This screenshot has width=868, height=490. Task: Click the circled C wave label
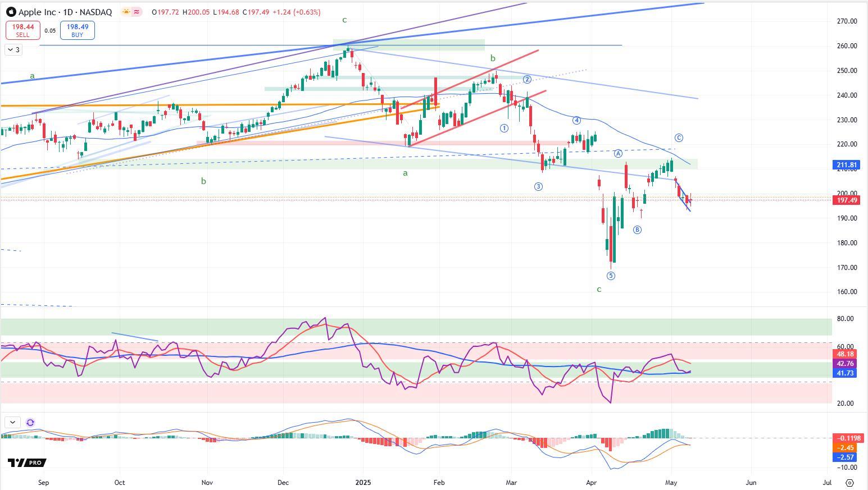(x=679, y=138)
